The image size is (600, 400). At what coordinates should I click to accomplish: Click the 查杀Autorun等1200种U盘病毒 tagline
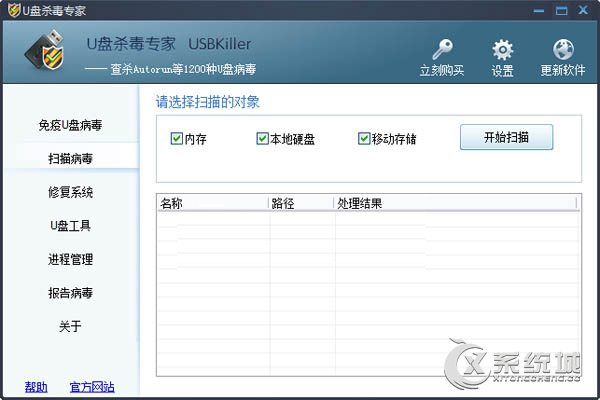183,69
